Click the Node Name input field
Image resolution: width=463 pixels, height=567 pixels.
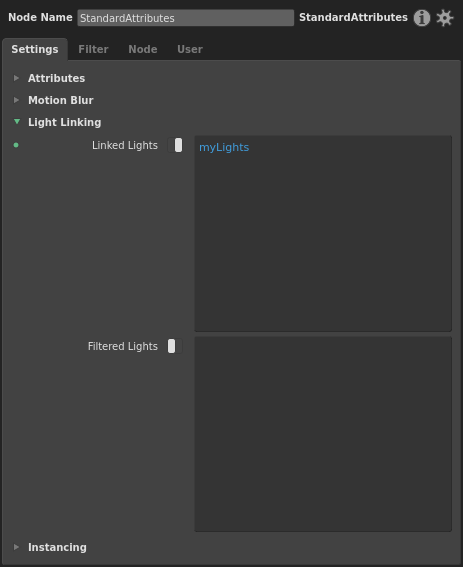click(x=186, y=18)
